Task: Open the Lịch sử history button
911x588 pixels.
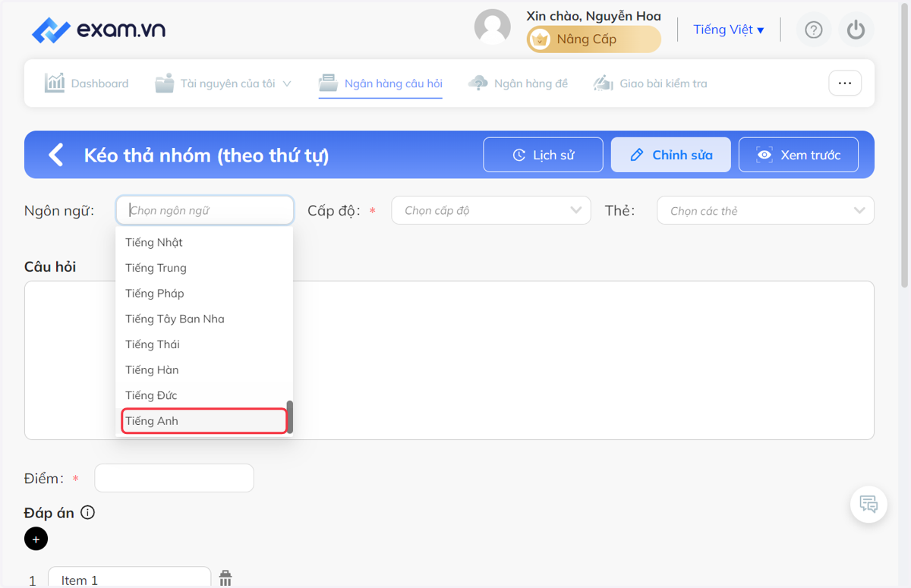Action: pyautogui.click(x=544, y=155)
